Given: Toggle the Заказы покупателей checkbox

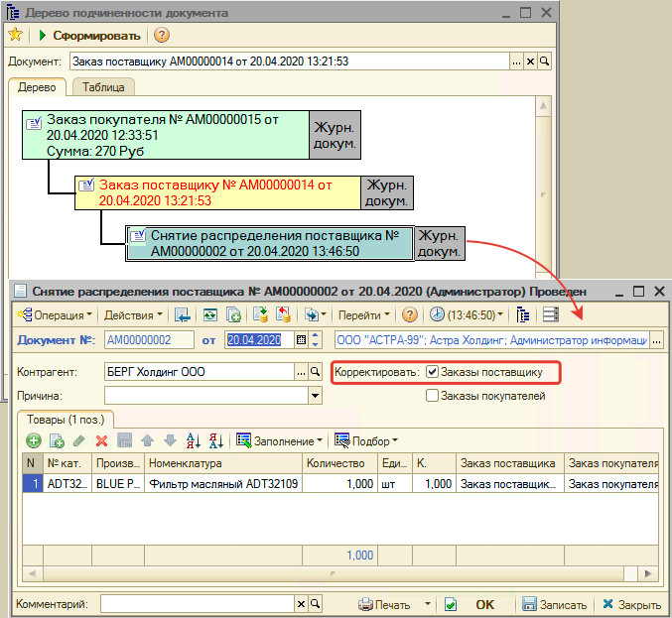Looking at the screenshot, I should pos(432,395).
